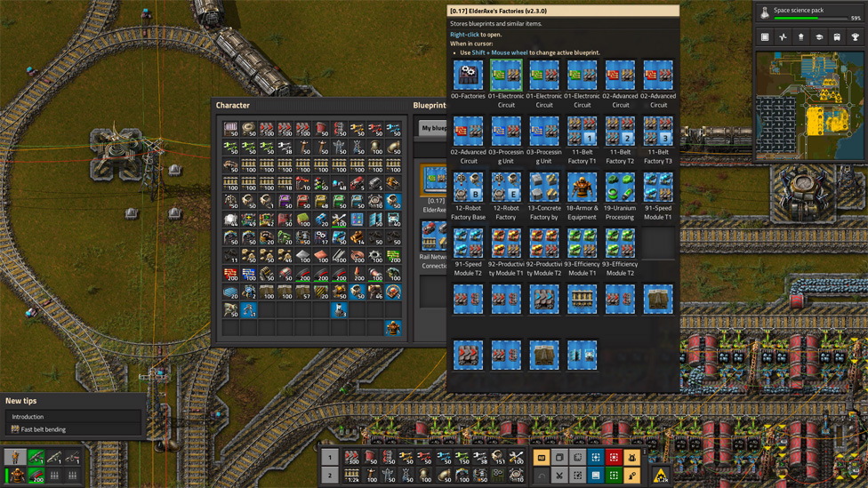Select the 00-Factories blueprint in the book

[469, 75]
